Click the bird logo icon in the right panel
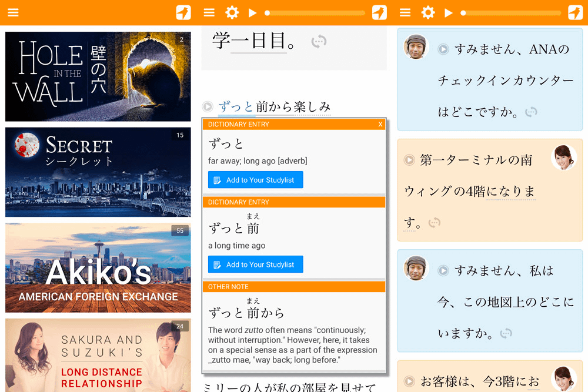This screenshot has width=588, height=392. [x=575, y=12]
